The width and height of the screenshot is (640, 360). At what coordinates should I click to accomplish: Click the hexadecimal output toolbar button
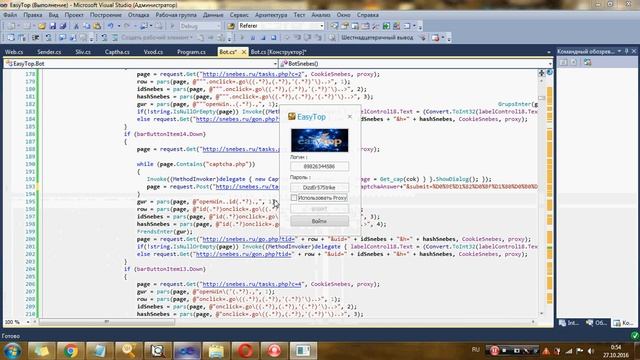click(x=377, y=38)
